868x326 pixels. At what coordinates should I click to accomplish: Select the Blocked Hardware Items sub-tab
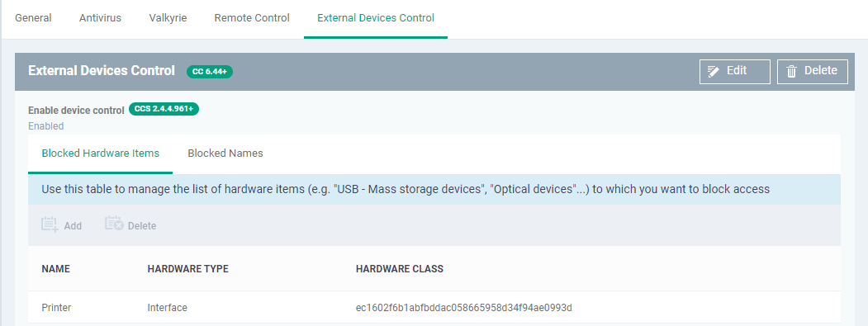click(x=100, y=154)
